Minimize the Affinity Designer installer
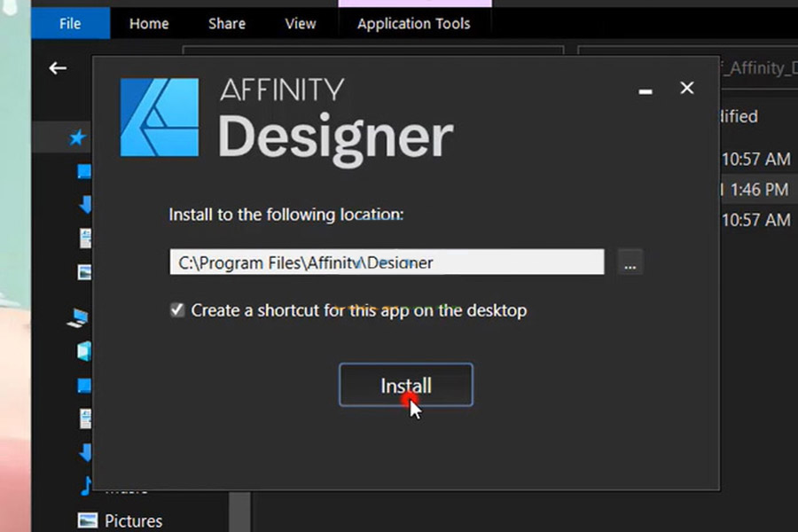Screen dimensions: 798x532 click(x=645, y=91)
